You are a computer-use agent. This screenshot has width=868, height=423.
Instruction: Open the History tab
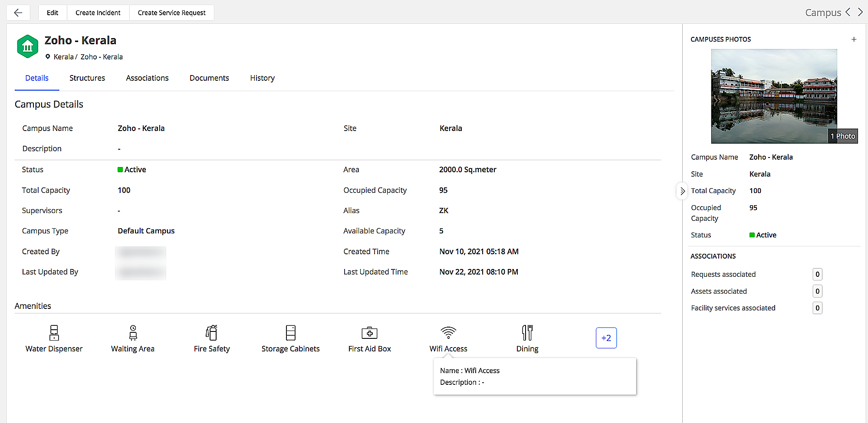coord(262,78)
